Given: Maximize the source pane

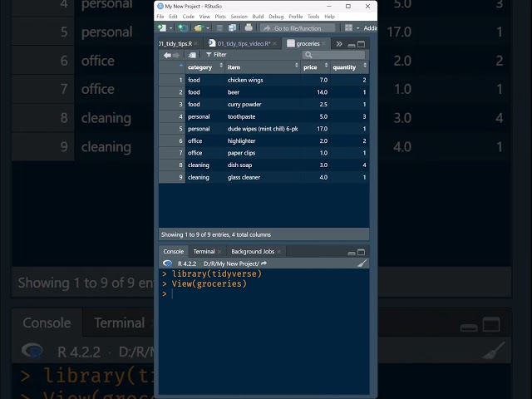Looking at the screenshot, I should [x=362, y=44].
